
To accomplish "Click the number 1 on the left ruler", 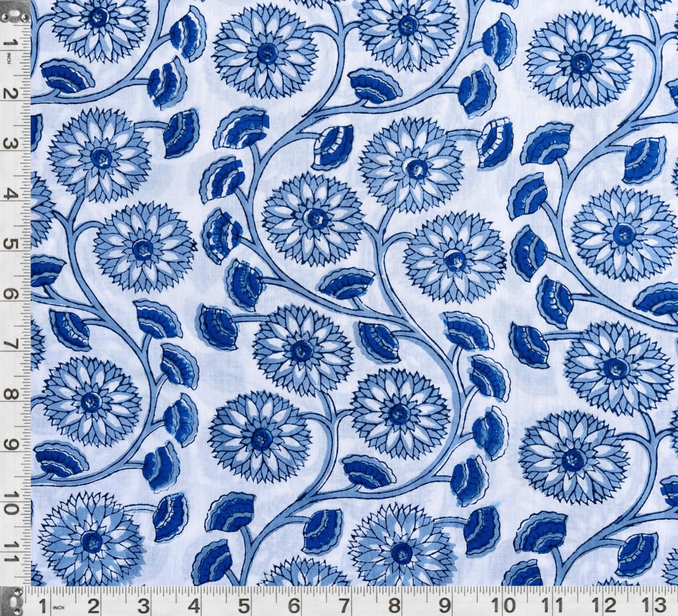I will coord(11,43).
